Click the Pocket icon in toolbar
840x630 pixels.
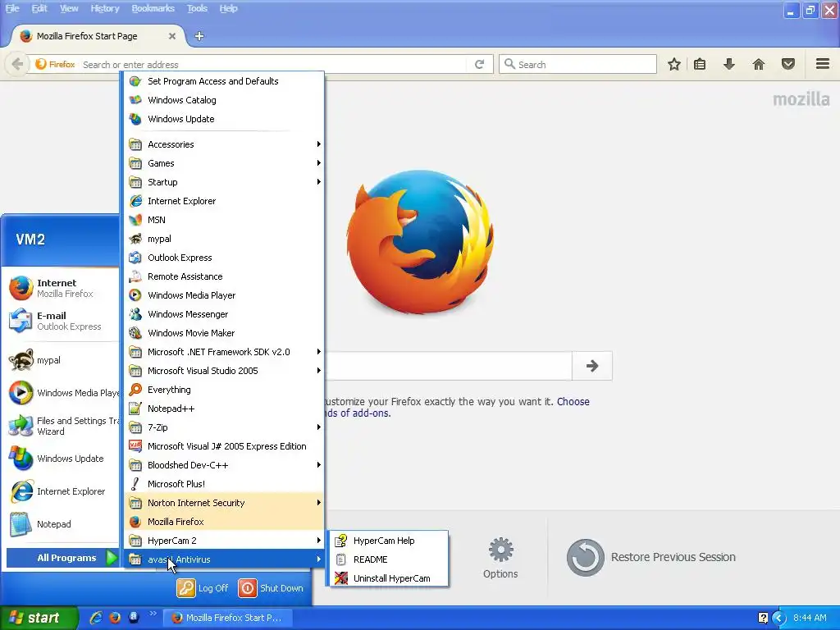coord(788,64)
